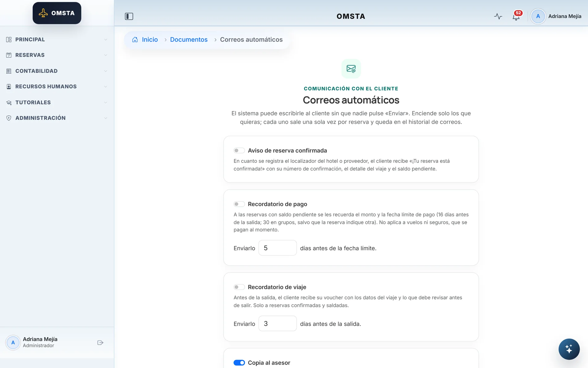Expand the Contabilidad menu chevron

(106, 71)
